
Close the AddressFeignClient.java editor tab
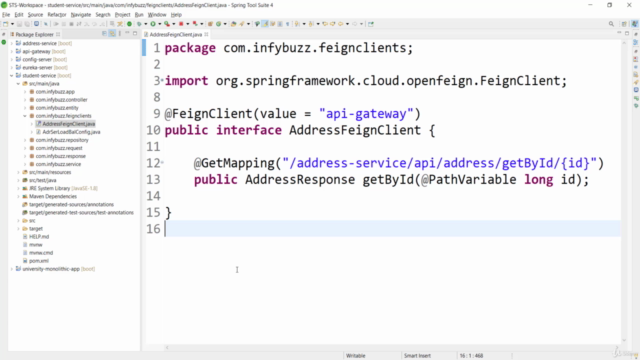tap(207, 34)
